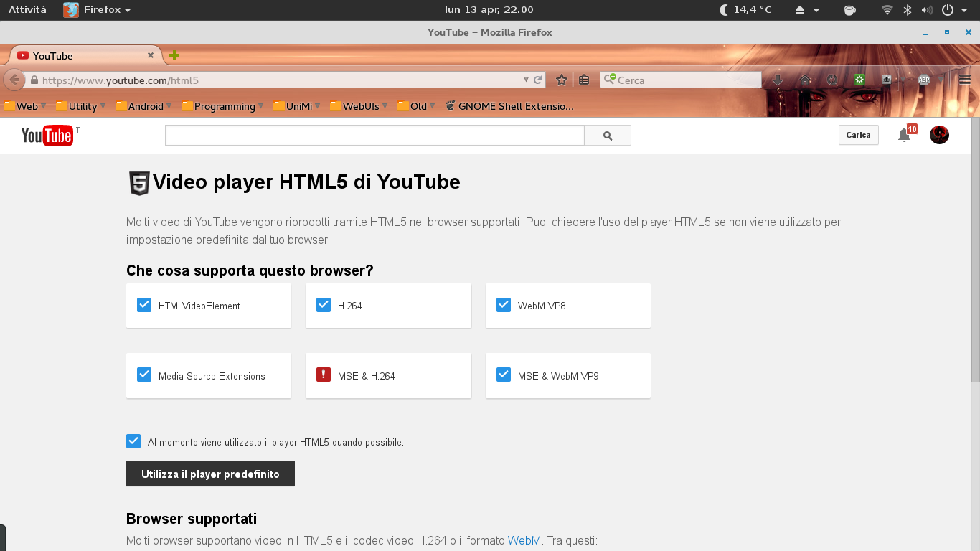Show bookmarks list icon in toolbar

click(x=584, y=80)
